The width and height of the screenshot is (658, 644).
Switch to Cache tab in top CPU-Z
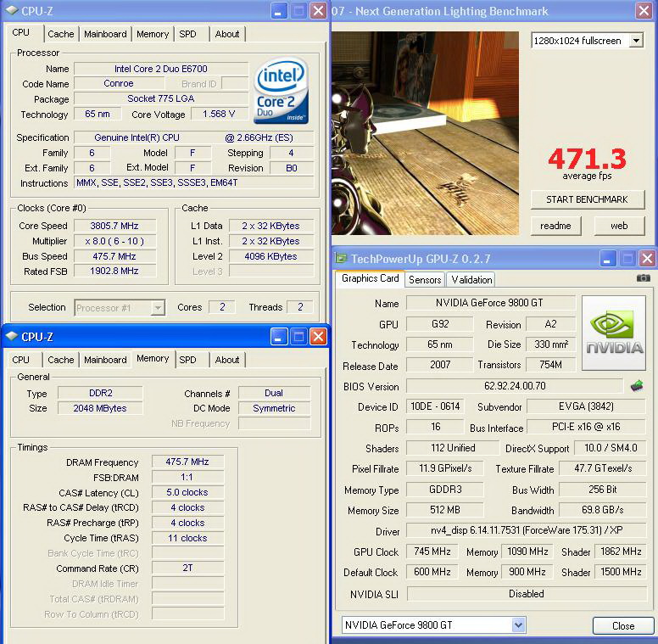click(x=61, y=34)
